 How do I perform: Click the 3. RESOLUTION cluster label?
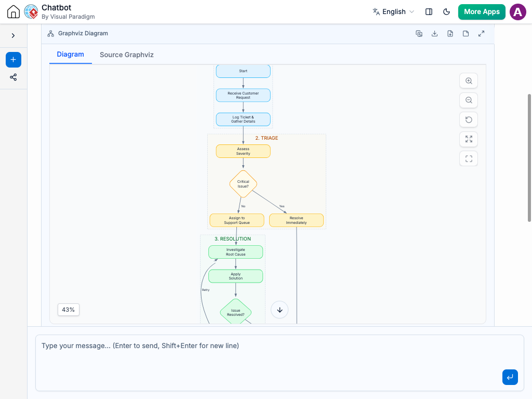(x=233, y=239)
